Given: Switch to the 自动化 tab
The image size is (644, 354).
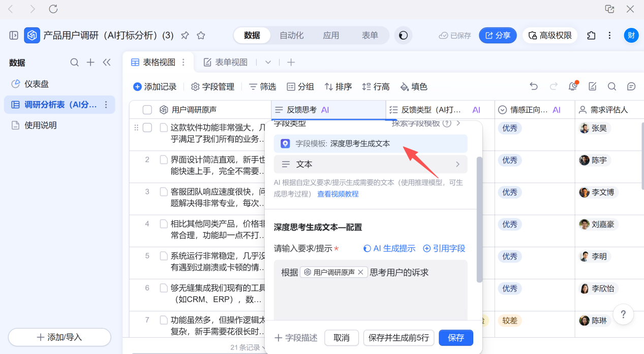Looking at the screenshot, I should pos(291,36).
